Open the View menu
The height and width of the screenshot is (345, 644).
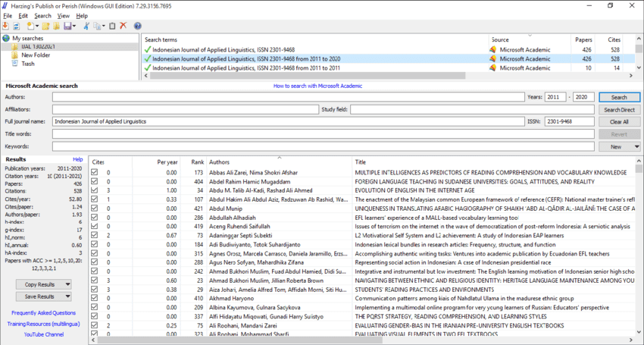(63, 15)
